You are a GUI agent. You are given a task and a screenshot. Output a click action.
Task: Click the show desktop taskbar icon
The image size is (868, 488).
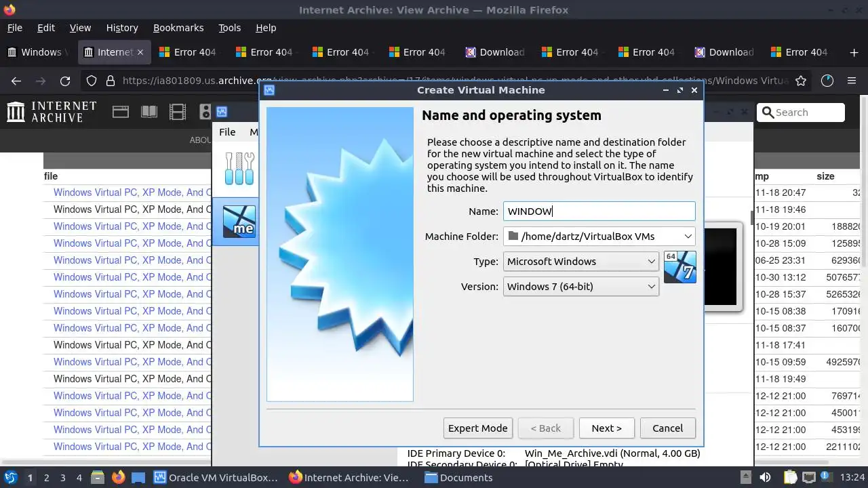pyautogui.click(x=138, y=477)
